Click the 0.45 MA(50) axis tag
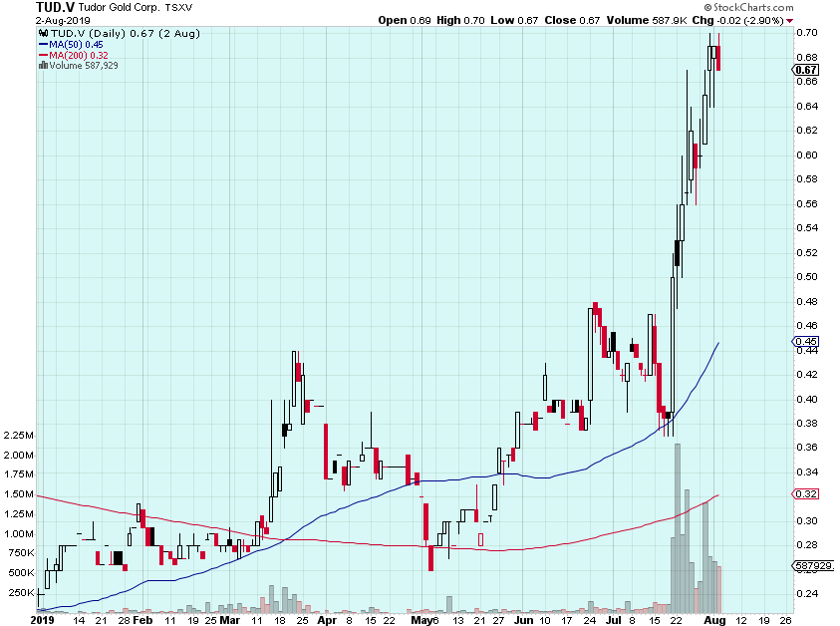Screen dimensions: 840x626 (805, 343)
